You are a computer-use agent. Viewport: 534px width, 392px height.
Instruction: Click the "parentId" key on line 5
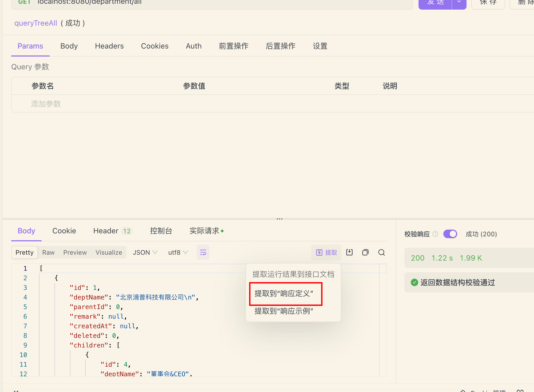pyautogui.click(x=89, y=307)
